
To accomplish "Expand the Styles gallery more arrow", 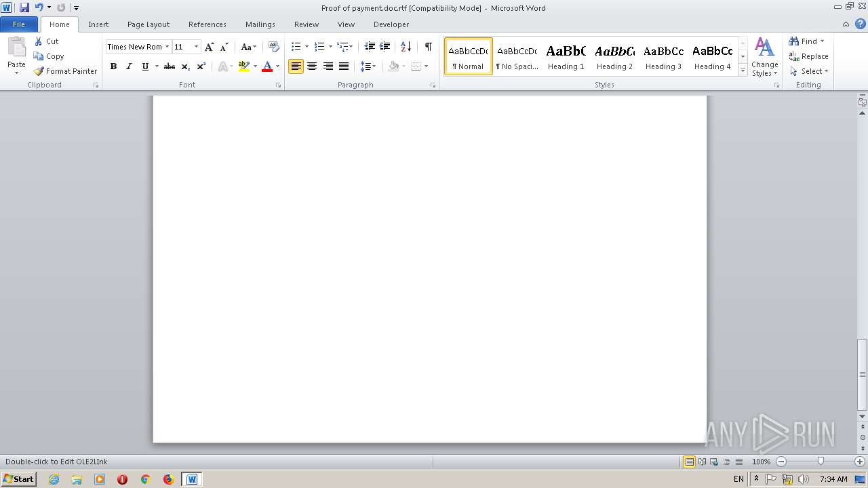I will coord(743,70).
